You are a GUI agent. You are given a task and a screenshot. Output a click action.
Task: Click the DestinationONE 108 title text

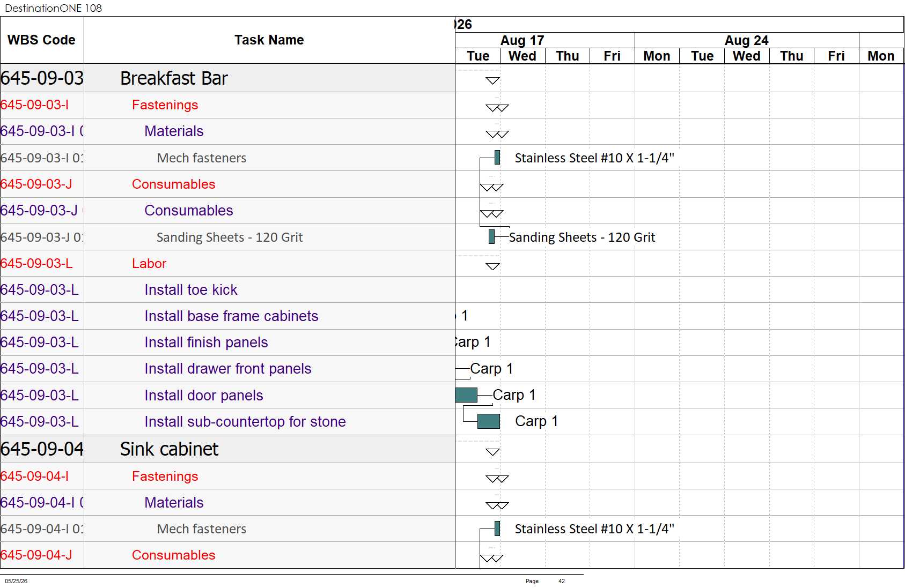53,8
